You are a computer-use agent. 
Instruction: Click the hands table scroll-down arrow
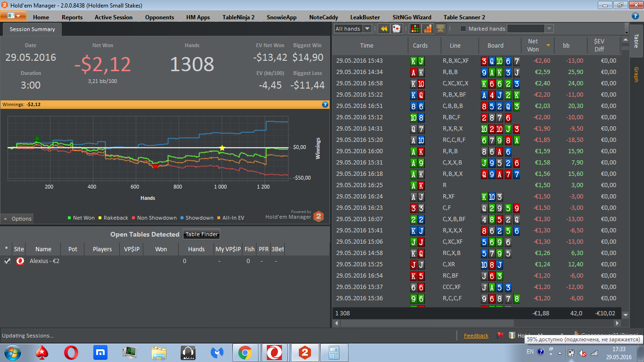tap(626, 315)
